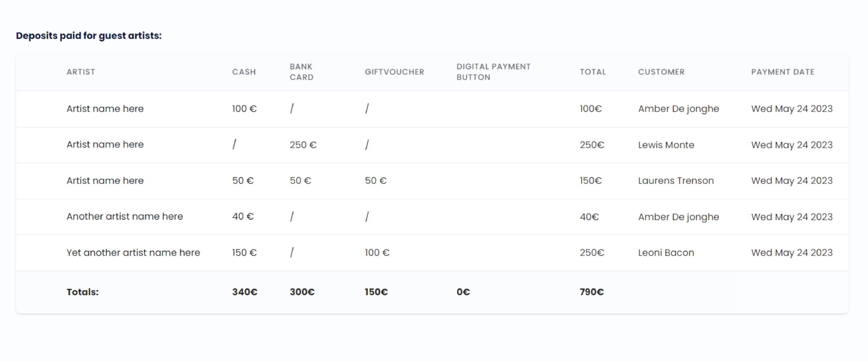The image size is (868, 362).
Task: Click the GIFTVOUCHER column header
Action: point(394,72)
